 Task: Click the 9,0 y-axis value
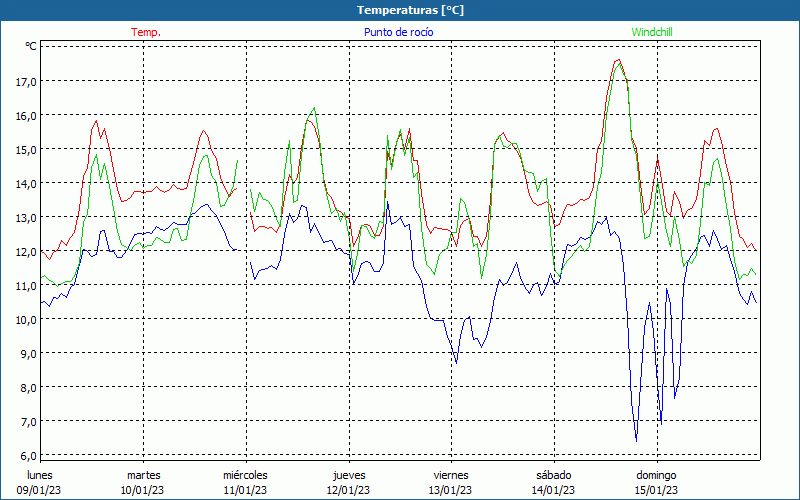point(28,354)
